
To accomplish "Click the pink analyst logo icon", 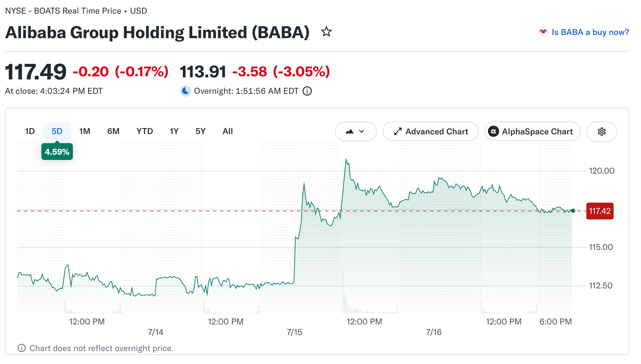I will [543, 32].
